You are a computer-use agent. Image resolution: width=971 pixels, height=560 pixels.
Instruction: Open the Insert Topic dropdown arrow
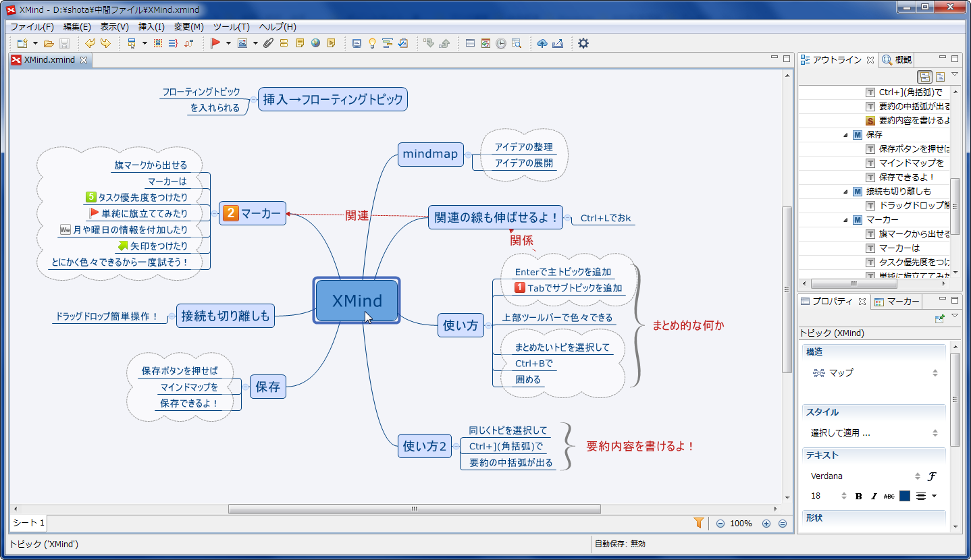[145, 43]
